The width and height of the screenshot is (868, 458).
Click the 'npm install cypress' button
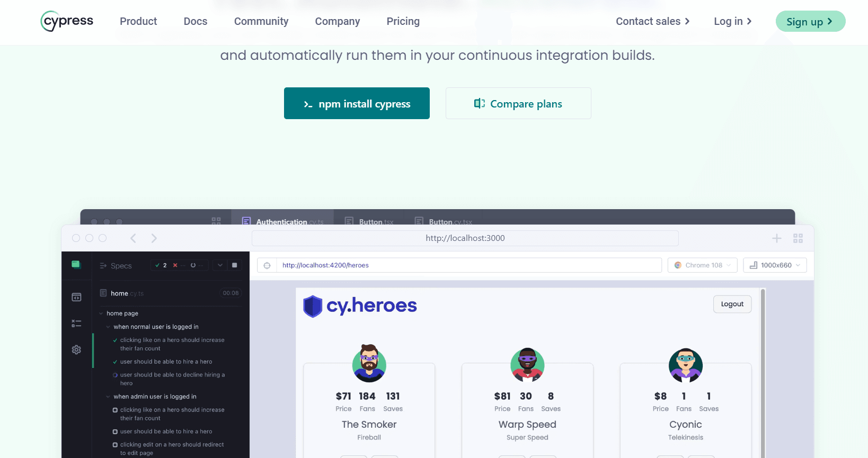pyautogui.click(x=357, y=103)
